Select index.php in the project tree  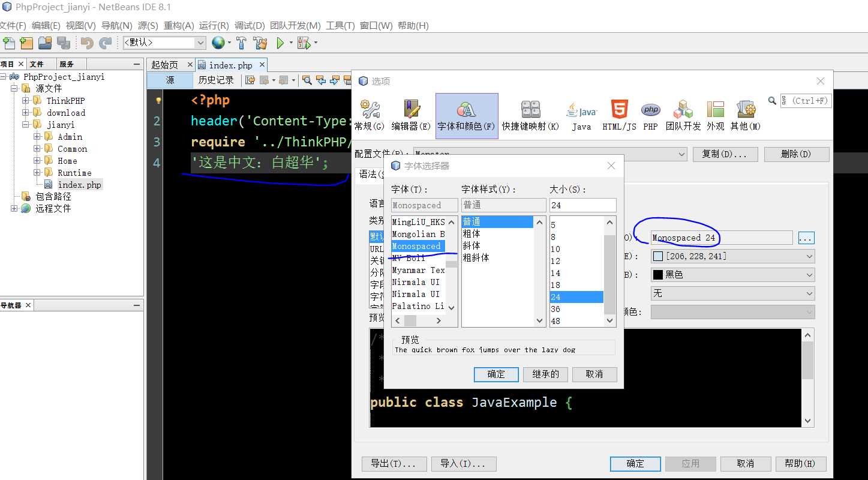(x=79, y=185)
